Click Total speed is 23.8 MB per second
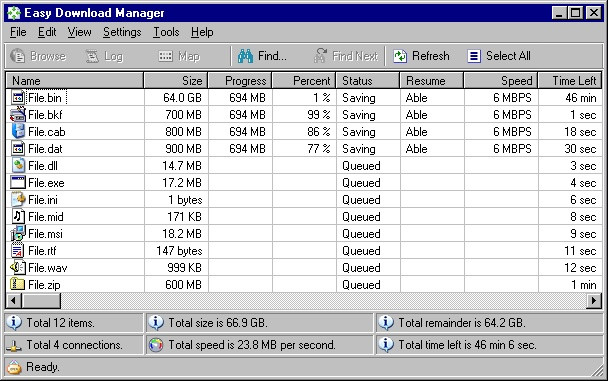 coord(252,345)
